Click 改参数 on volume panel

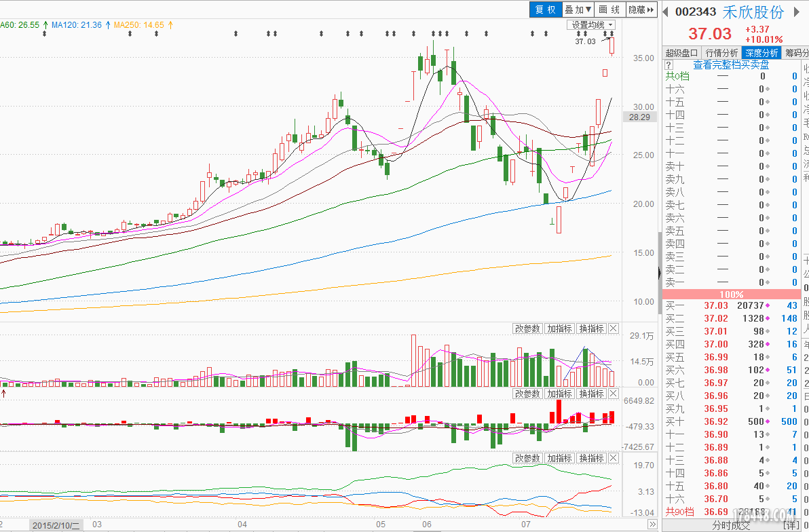(527, 328)
